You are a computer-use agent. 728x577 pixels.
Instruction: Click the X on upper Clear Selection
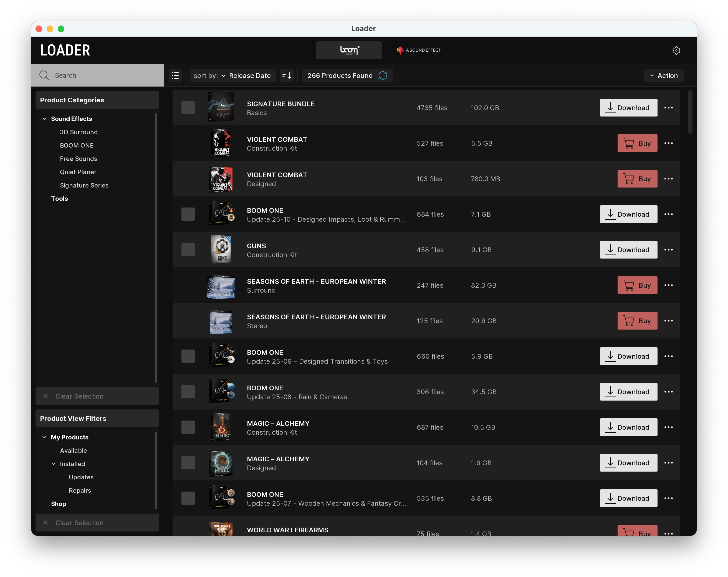coord(46,396)
